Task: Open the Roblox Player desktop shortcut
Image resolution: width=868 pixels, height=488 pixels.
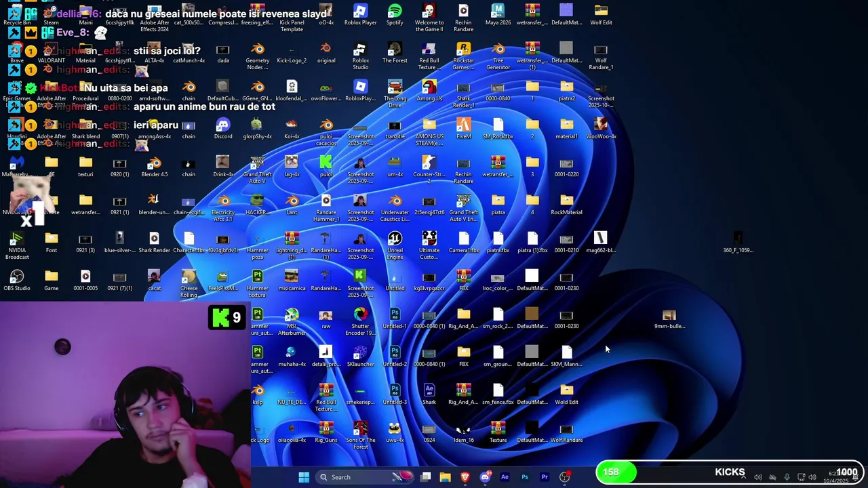Action: 360,15
